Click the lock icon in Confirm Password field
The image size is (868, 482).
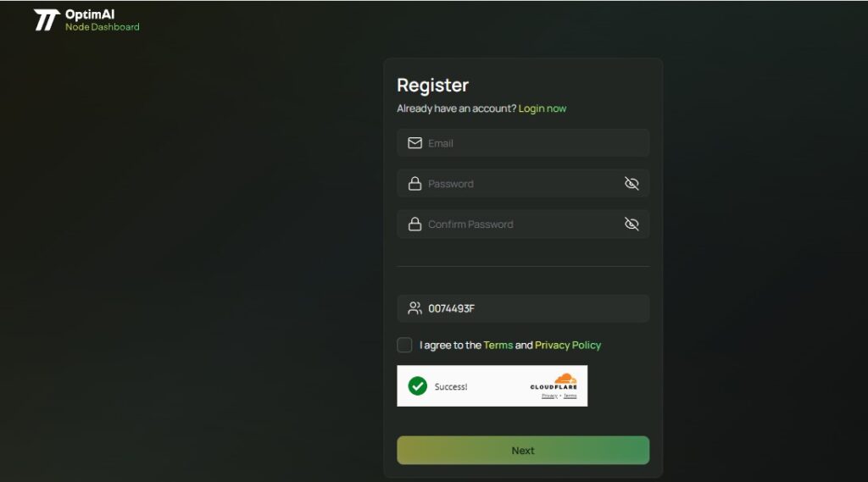[x=415, y=224]
